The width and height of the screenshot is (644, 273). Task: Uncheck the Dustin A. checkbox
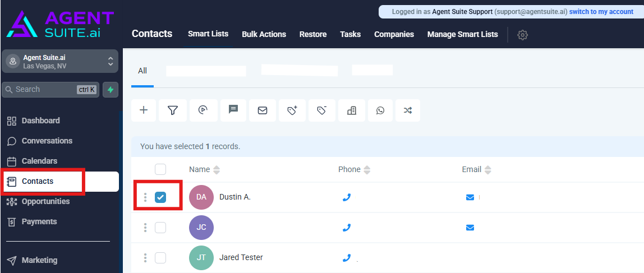click(160, 197)
